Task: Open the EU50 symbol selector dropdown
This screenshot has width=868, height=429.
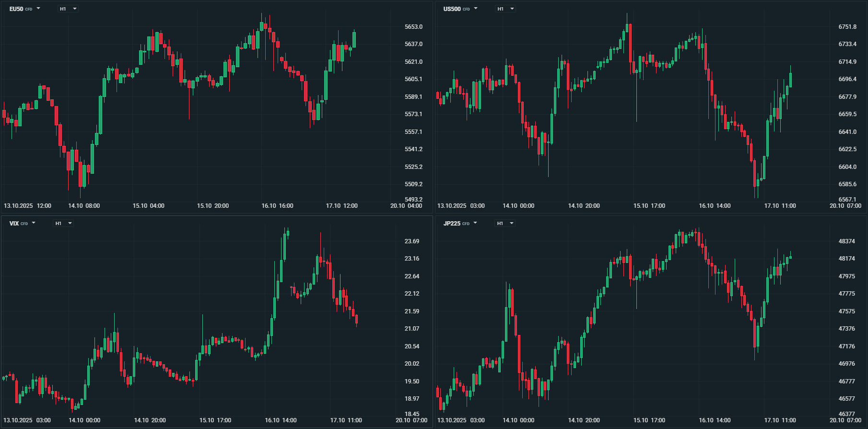Action: tap(38, 9)
